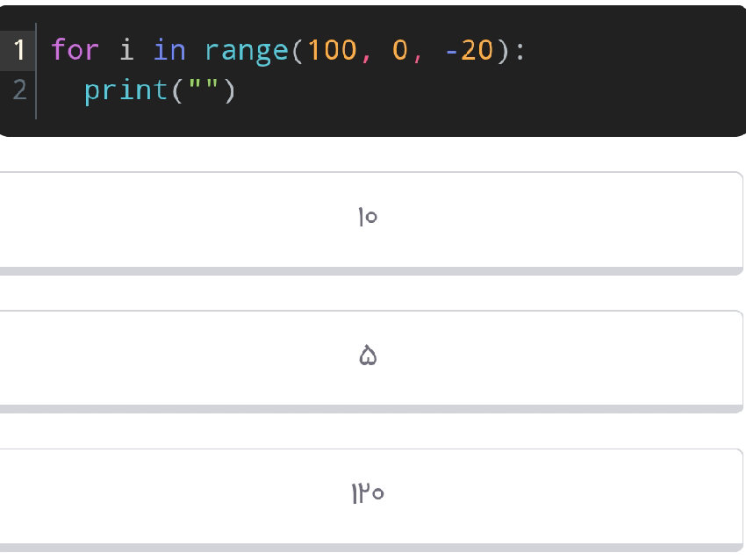Click the print function name
Viewport: 746px width, 560px height.
coord(126,90)
